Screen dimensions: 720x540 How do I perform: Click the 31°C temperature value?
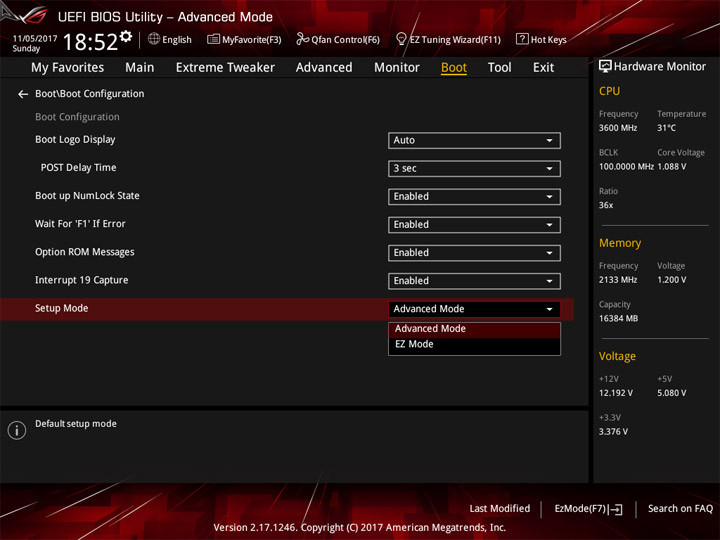point(666,128)
